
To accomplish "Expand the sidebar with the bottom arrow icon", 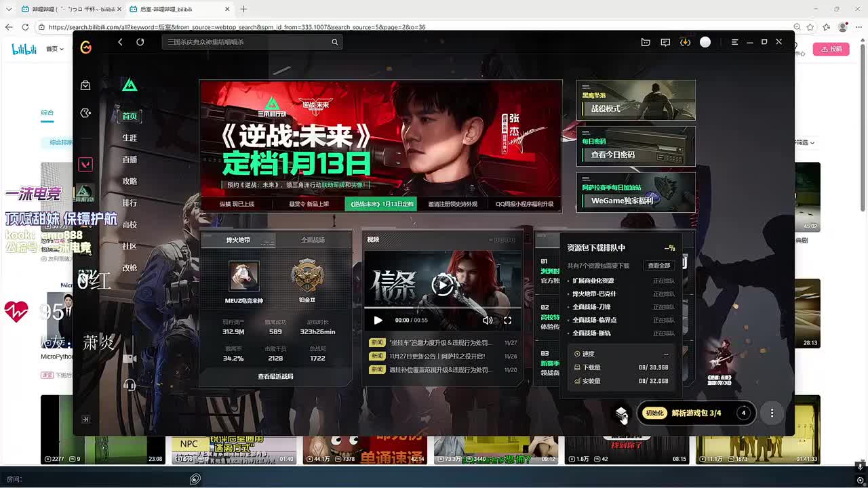I will click(x=85, y=420).
